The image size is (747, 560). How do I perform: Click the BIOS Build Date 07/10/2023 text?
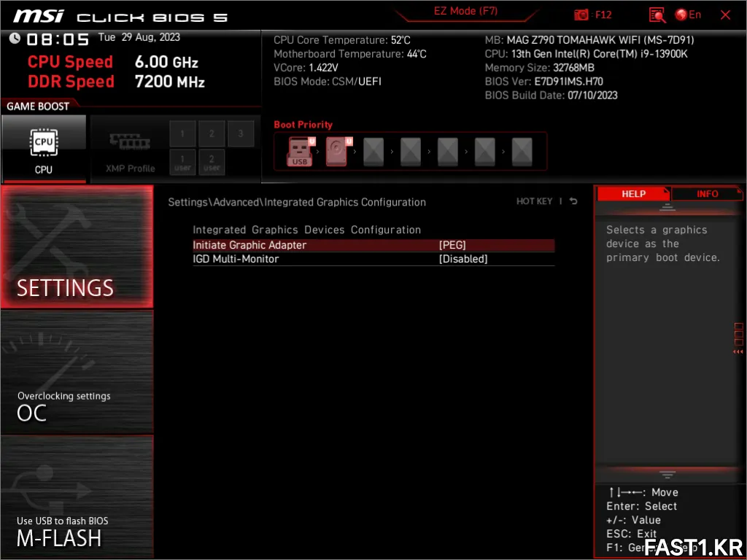point(551,96)
